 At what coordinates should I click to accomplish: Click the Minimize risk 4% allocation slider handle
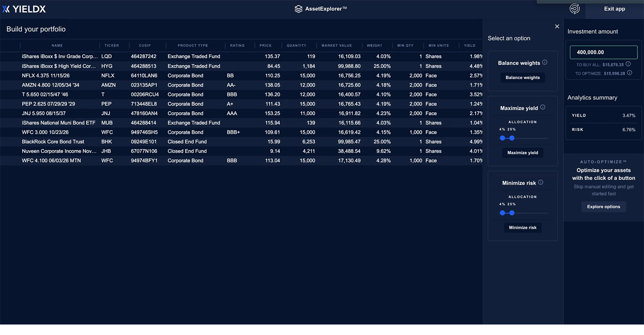tap(502, 213)
